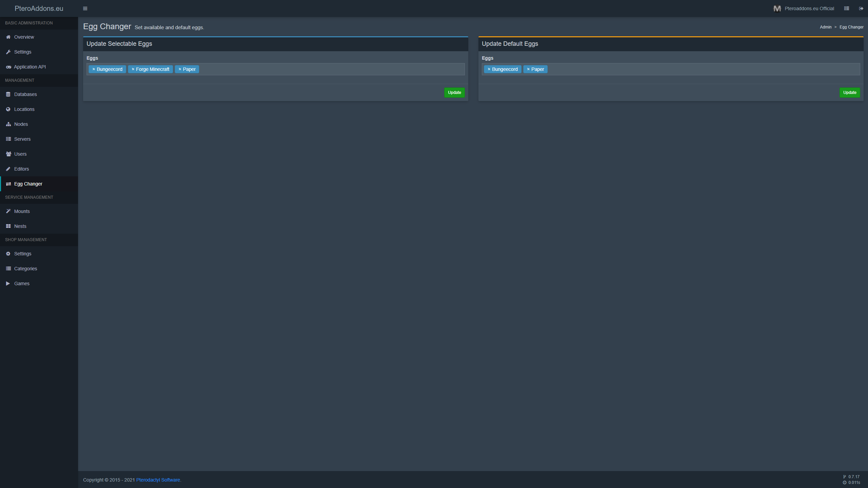The width and height of the screenshot is (868, 488).
Task: Remove Bungeecord tag from Default Eggs
Action: [489, 69]
